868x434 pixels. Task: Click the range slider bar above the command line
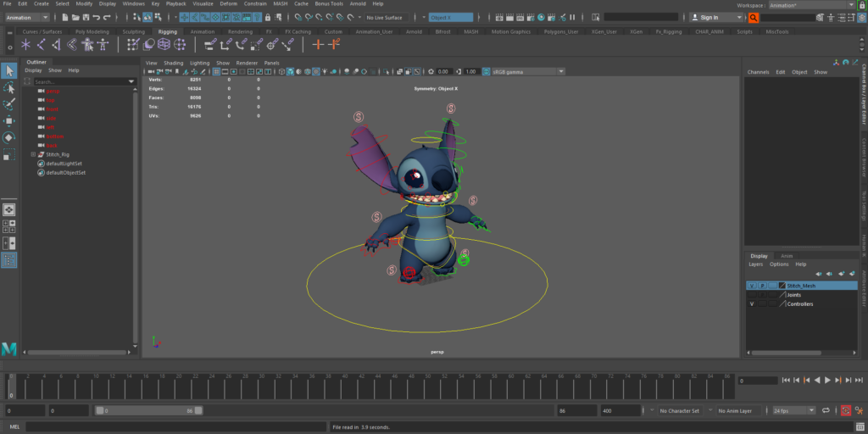click(x=148, y=411)
